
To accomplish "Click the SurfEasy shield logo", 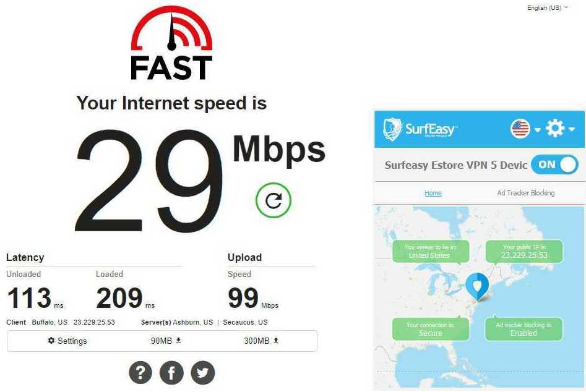I will (x=392, y=130).
